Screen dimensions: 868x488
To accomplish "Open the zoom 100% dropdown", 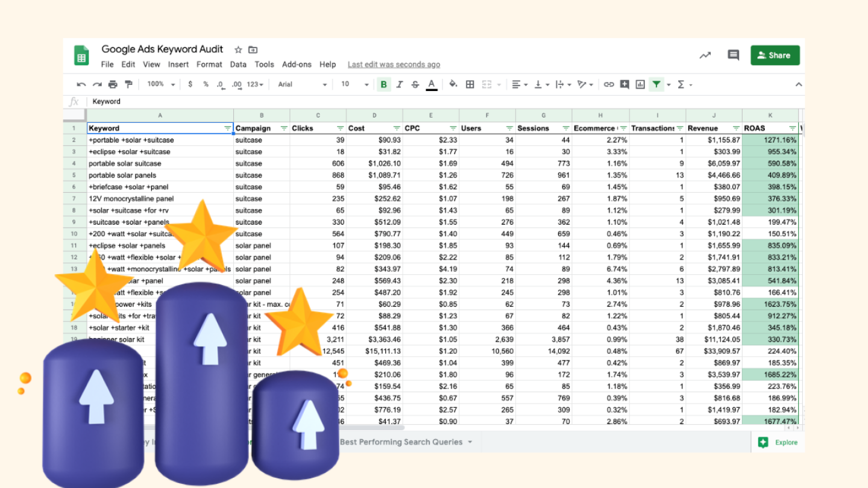I will (161, 84).
